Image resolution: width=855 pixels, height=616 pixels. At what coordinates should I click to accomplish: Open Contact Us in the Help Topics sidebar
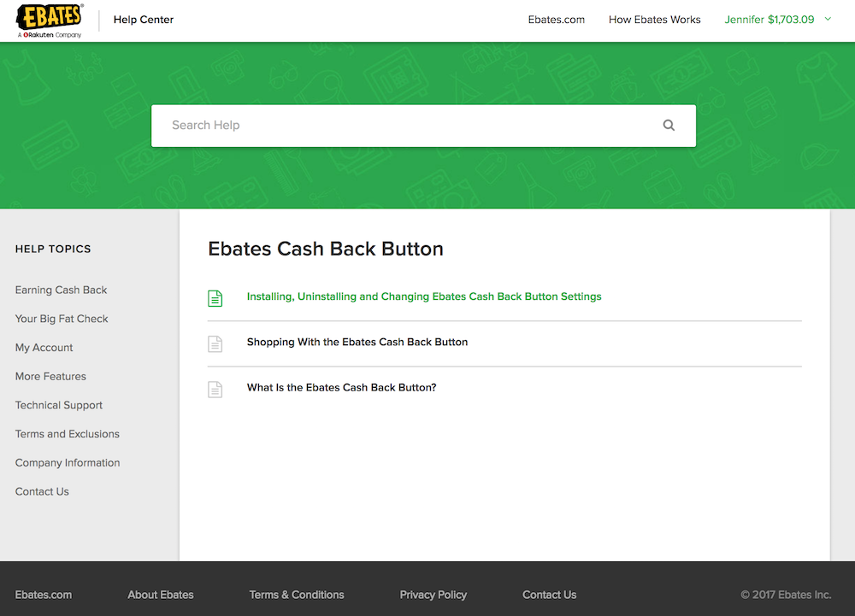click(42, 491)
